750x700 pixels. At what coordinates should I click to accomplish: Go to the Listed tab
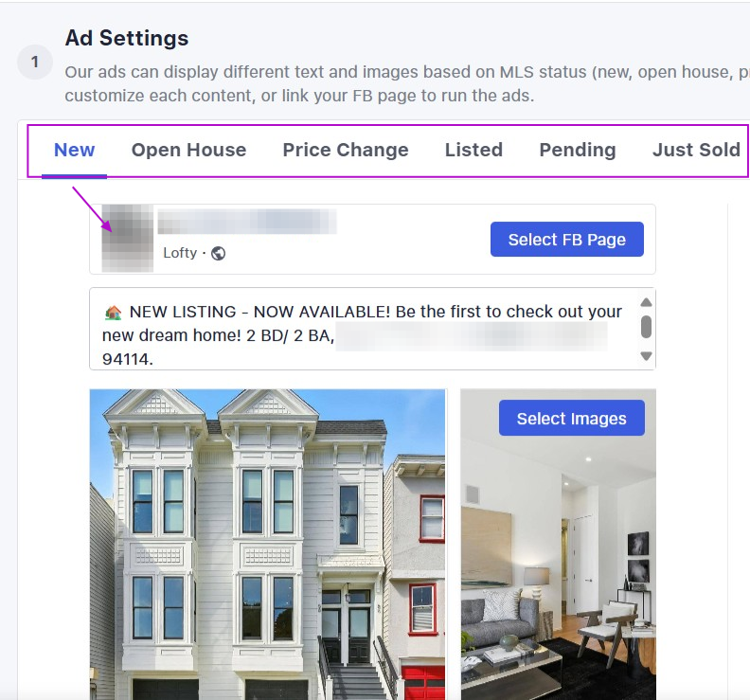point(474,151)
